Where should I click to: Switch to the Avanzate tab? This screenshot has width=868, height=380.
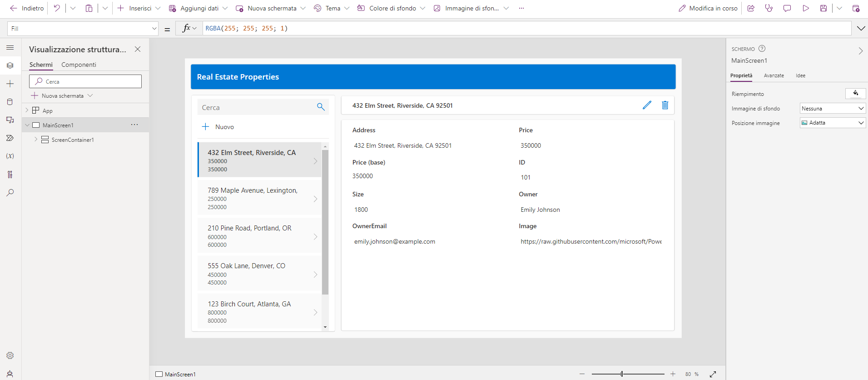click(774, 75)
